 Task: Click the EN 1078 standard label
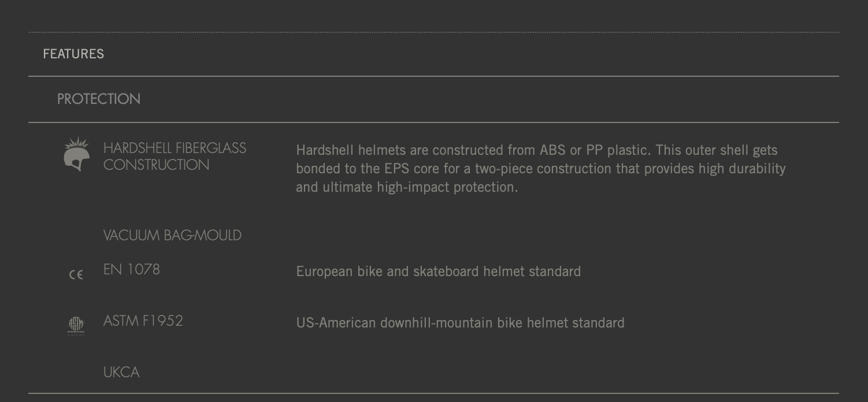point(132,269)
